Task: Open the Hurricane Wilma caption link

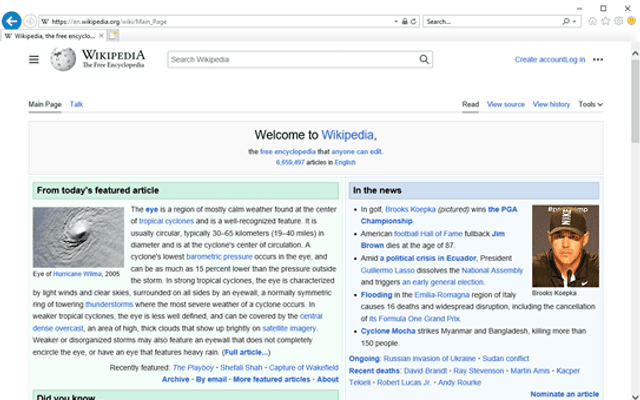Action: [77, 274]
